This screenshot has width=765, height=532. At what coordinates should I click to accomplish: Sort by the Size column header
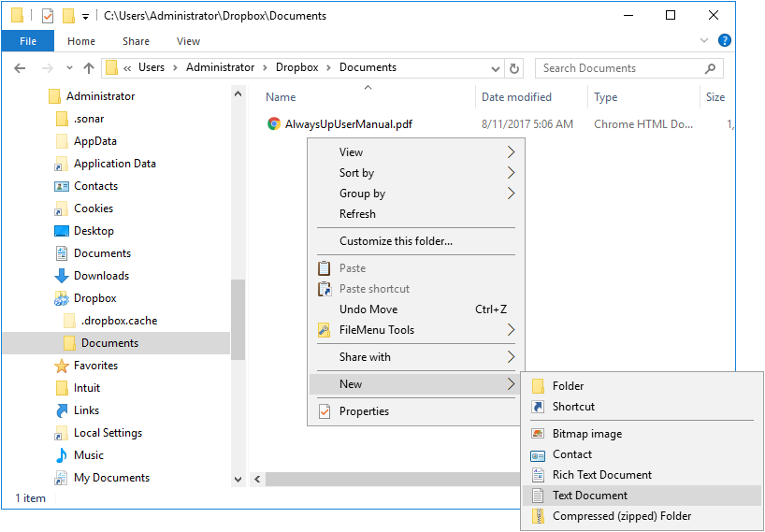click(715, 97)
